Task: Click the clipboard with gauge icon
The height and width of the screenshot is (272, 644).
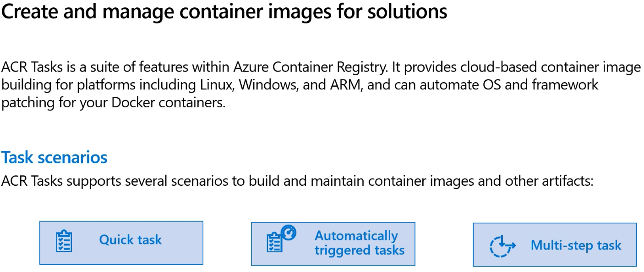Action: (281, 239)
